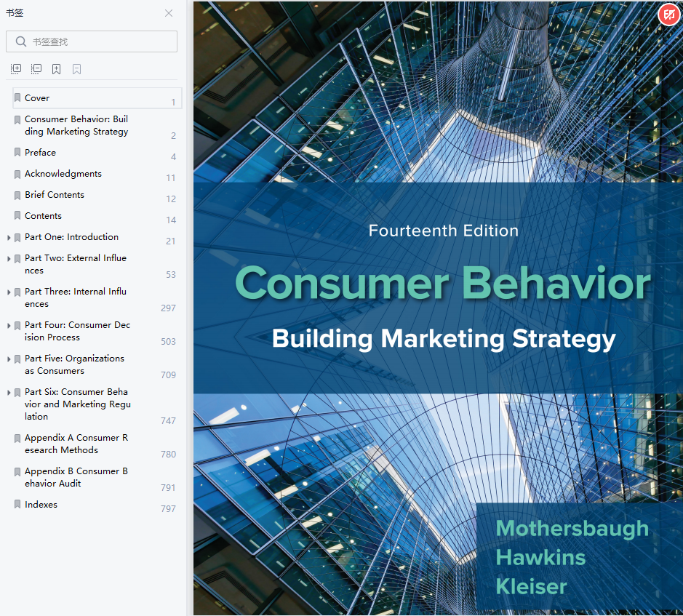Click page number 21 for Part One
Screen dimensions: 683x616
(x=171, y=241)
